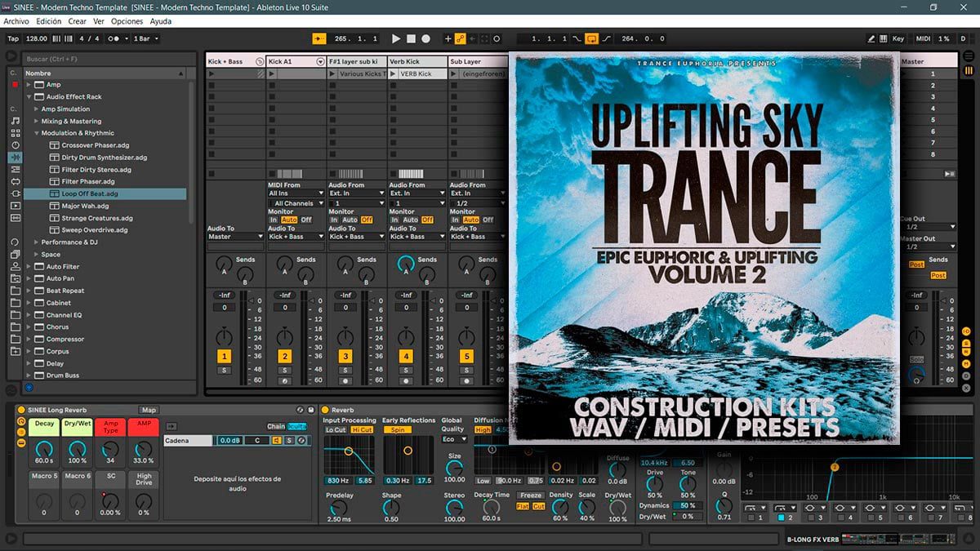This screenshot has height=551, width=980.
Task: Toggle the metronome
Action: tap(117, 38)
